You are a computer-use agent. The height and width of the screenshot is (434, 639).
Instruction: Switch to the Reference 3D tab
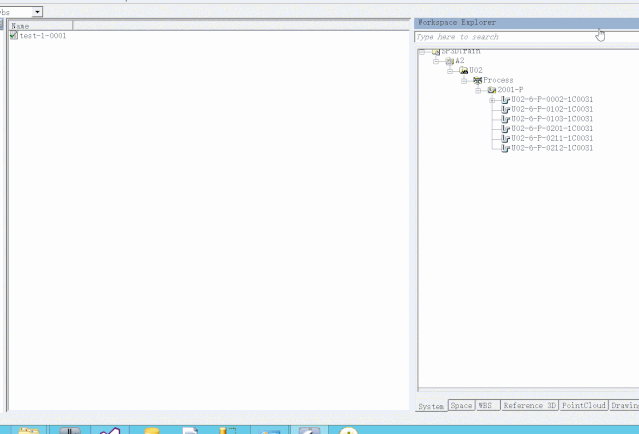(529, 405)
